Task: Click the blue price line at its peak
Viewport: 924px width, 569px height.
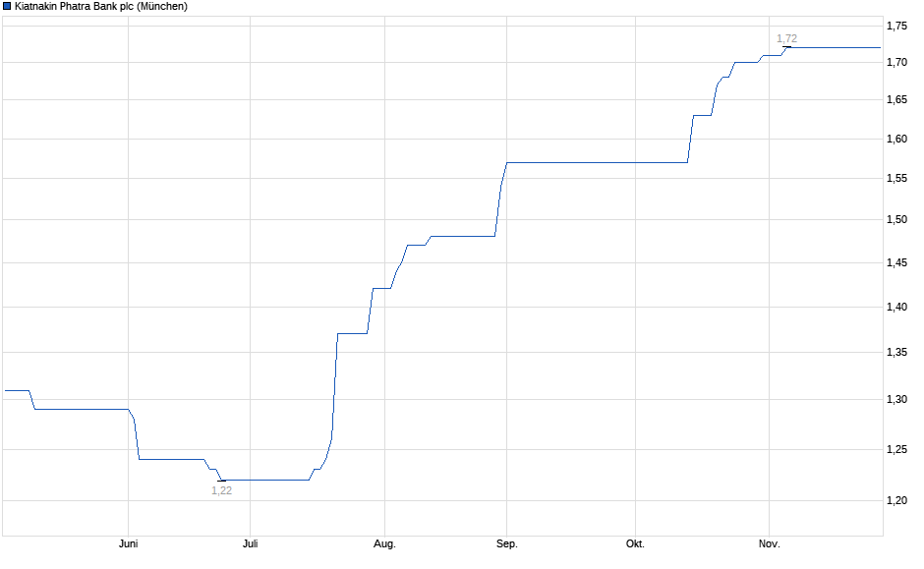Action: click(836, 46)
